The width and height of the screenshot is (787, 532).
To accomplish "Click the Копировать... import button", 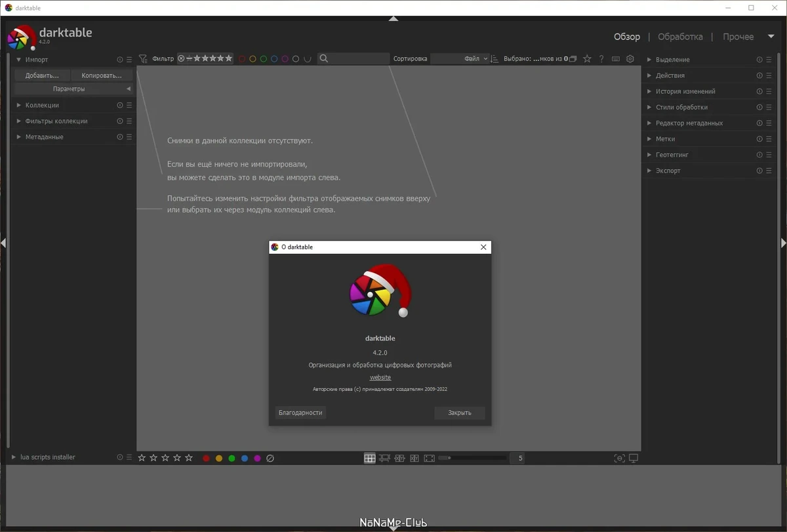I will tap(102, 75).
